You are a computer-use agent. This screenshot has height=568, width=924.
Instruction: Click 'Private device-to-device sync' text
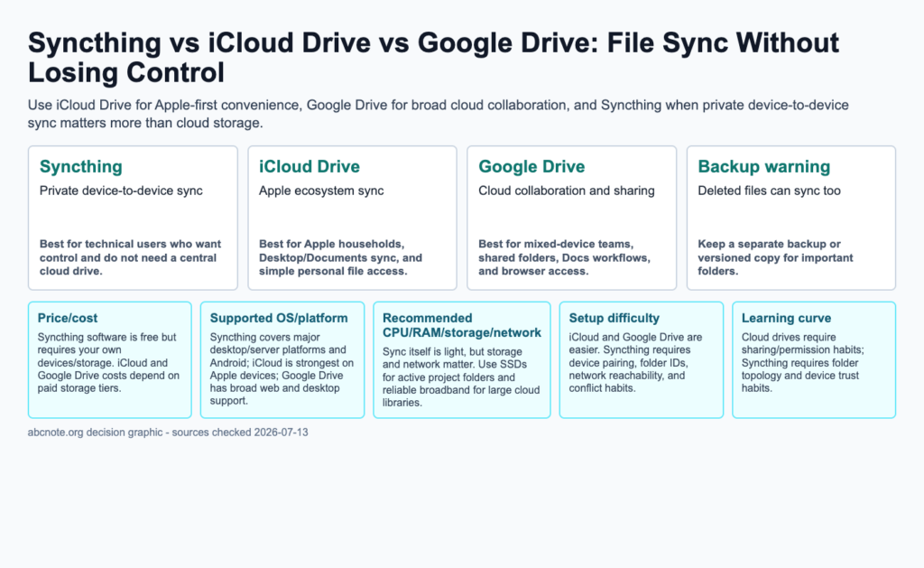(x=121, y=191)
